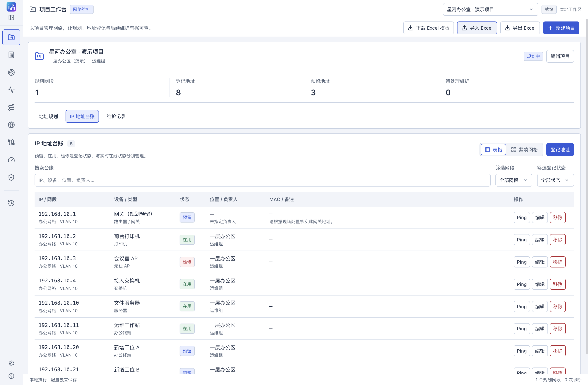Remove the 会议室 AP row
This screenshot has width=588, height=385.
(558, 262)
